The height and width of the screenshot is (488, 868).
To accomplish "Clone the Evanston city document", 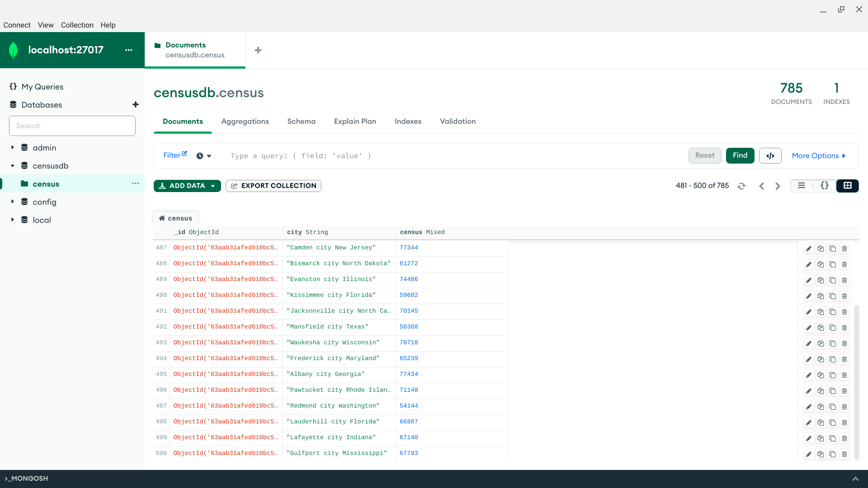I will point(821,280).
